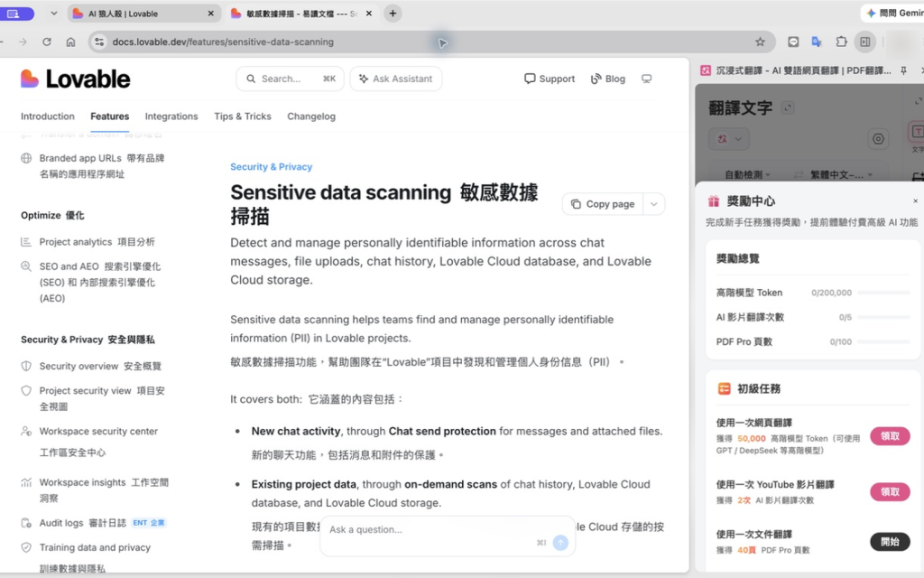Select the Features tab
924x578 pixels.
[109, 117]
